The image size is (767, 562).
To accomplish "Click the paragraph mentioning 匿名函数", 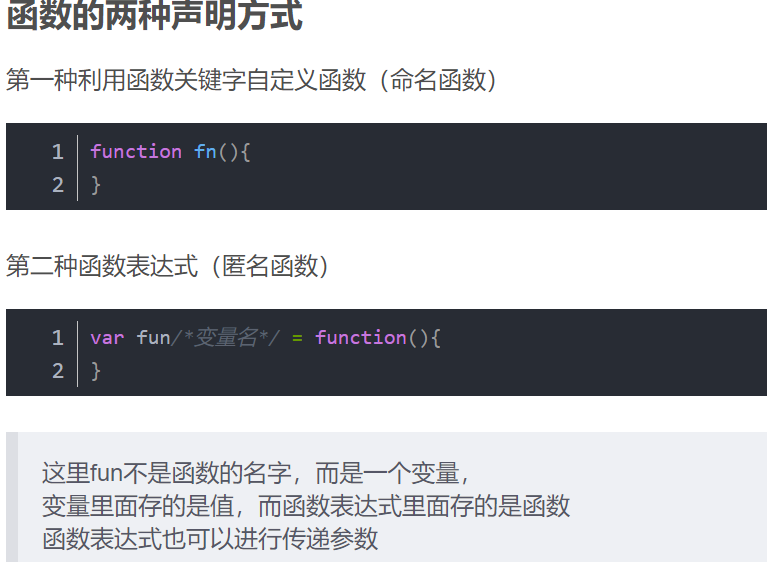I will [168, 266].
